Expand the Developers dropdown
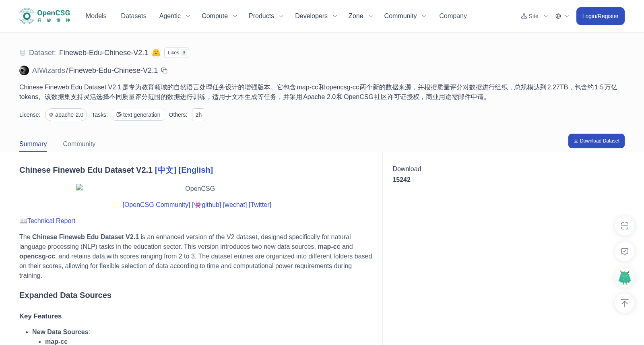The height and width of the screenshot is (345, 644). point(316,16)
